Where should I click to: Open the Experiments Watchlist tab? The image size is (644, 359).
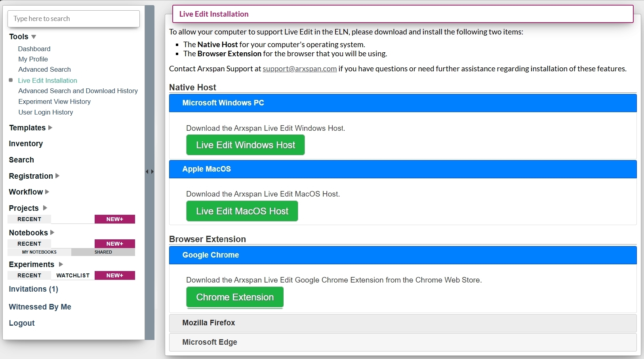tap(73, 275)
